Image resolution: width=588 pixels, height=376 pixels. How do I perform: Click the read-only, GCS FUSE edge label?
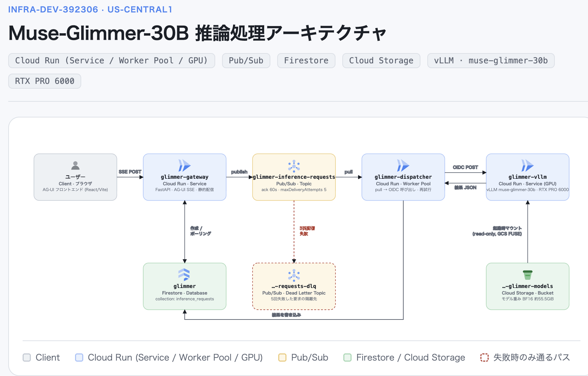click(x=497, y=234)
